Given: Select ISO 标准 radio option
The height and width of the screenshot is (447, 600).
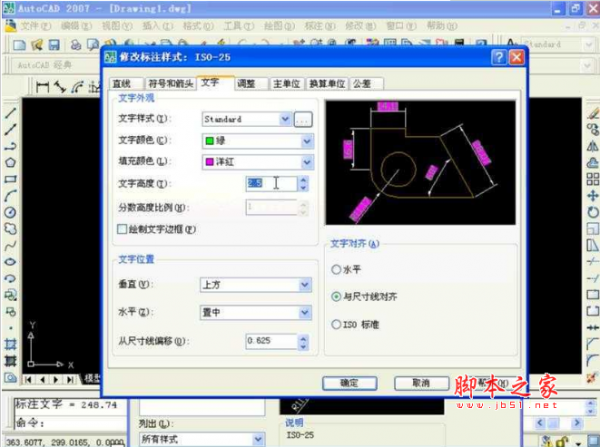Looking at the screenshot, I should [x=336, y=325].
